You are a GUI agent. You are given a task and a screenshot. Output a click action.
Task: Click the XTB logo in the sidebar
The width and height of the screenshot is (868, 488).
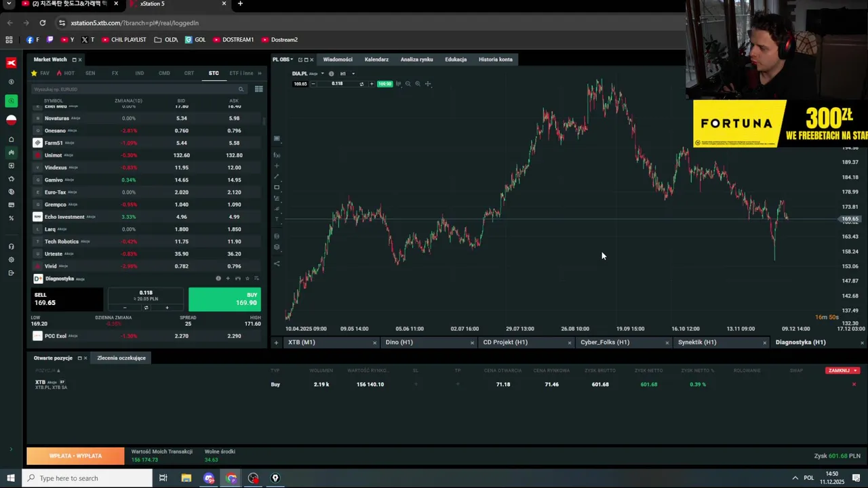tap(11, 62)
